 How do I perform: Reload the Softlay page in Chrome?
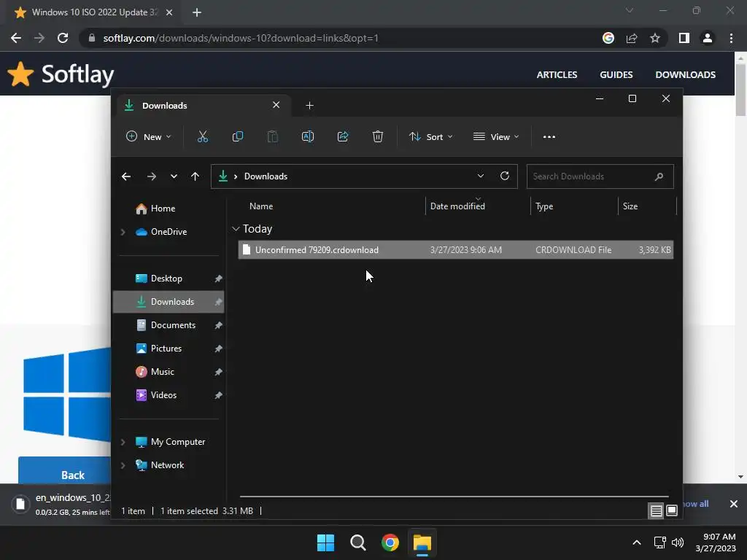pyautogui.click(x=63, y=38)
